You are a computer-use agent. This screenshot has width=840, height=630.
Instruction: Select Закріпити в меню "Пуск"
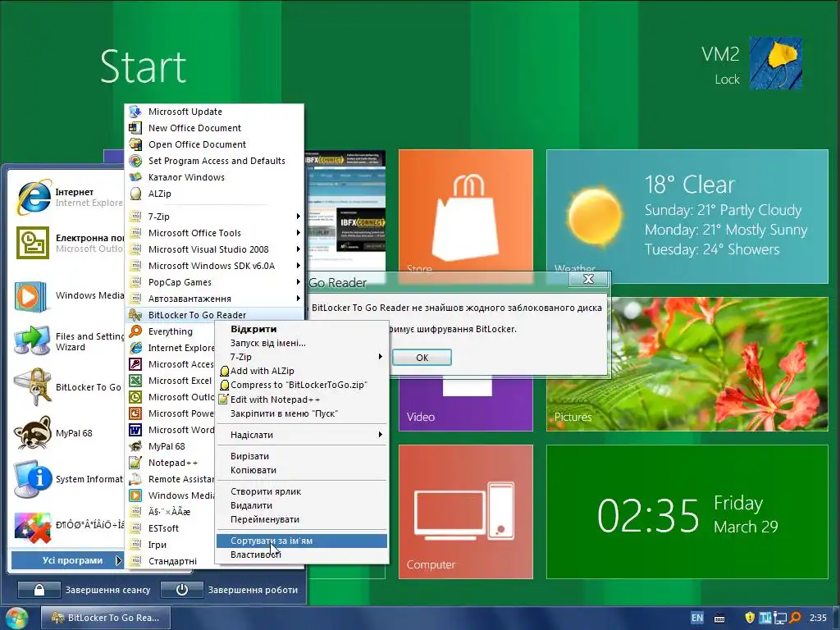click(x=302, y=413)
